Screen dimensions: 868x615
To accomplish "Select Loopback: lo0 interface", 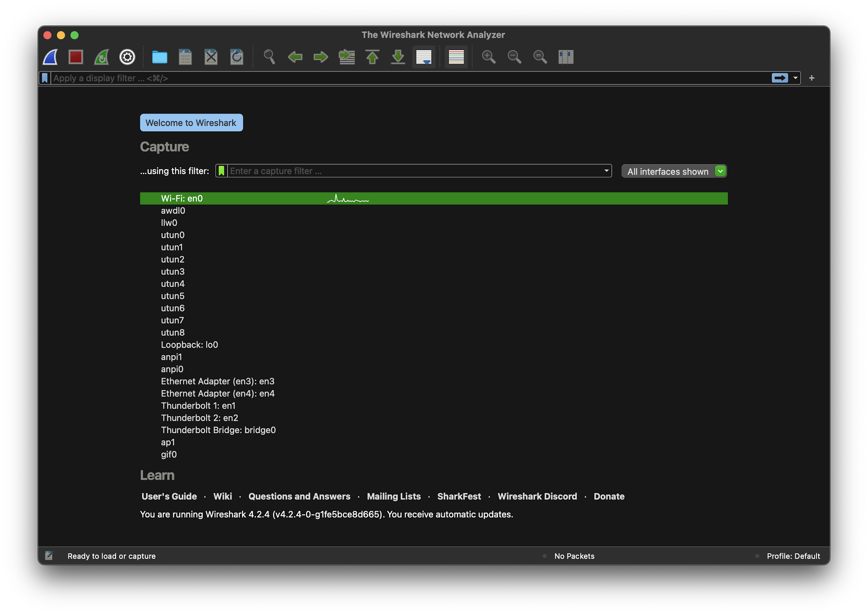I will (x=434, y=345).
